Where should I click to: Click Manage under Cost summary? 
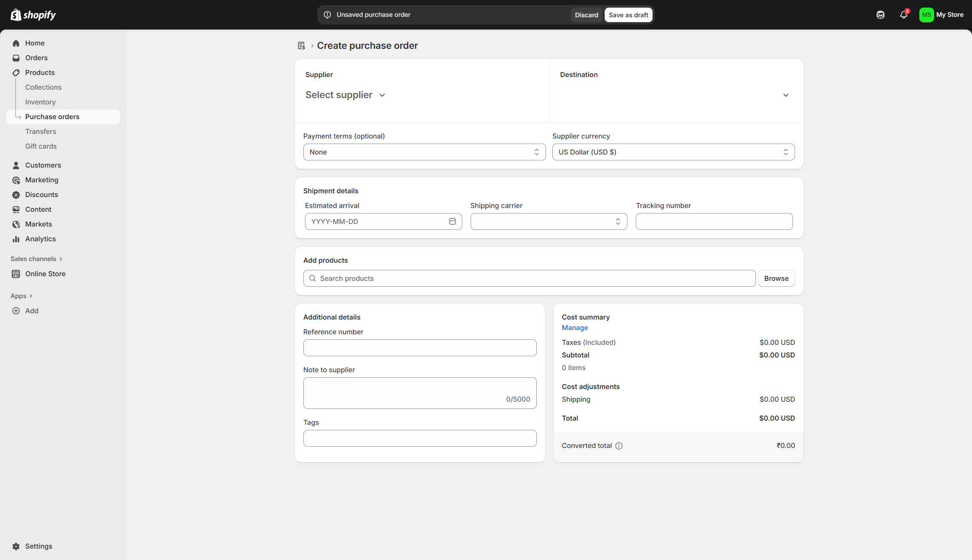point(575,328)
